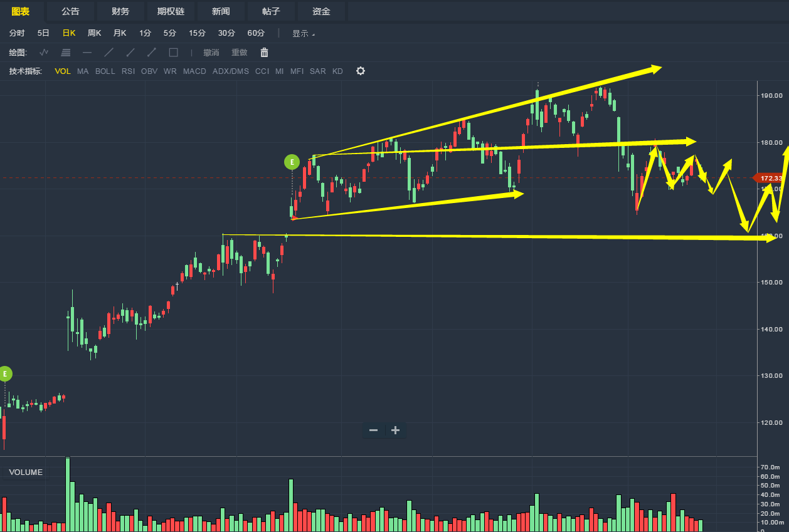Select the 1分 one-minute interval
This screenshot has height=532, width=789.
[146, 33]
